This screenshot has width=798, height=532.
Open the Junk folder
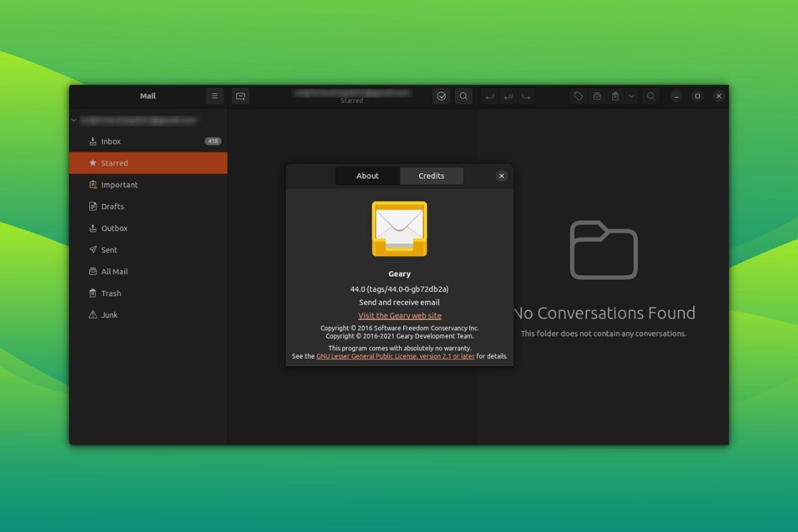click(109, 315)
